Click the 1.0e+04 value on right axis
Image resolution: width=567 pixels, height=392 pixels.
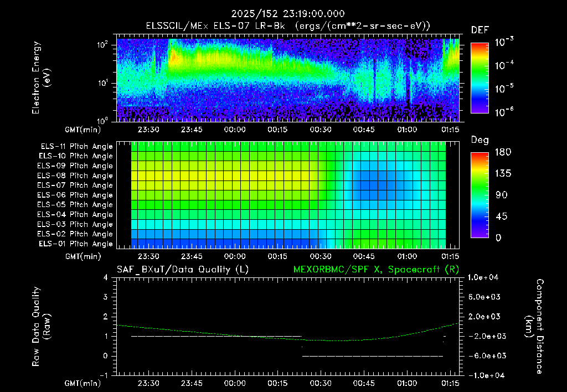point(483,277)
